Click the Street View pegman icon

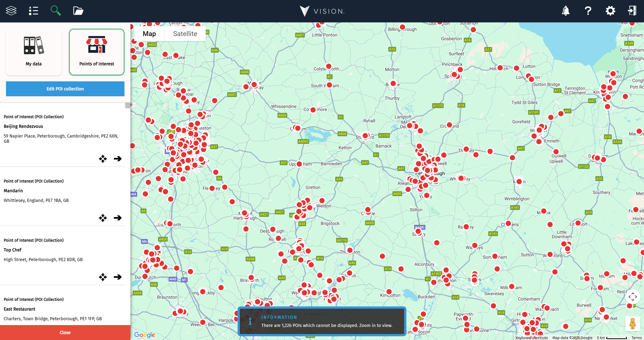633,324
